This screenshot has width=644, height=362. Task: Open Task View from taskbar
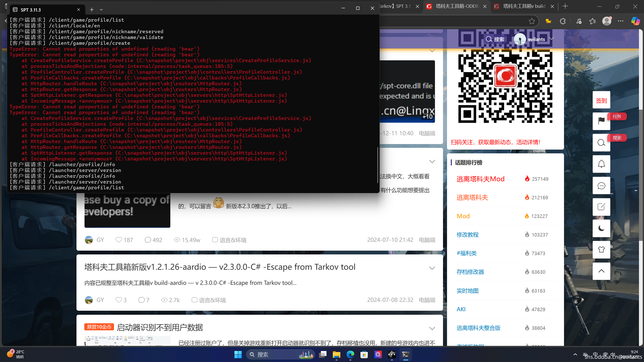[323, 354]
